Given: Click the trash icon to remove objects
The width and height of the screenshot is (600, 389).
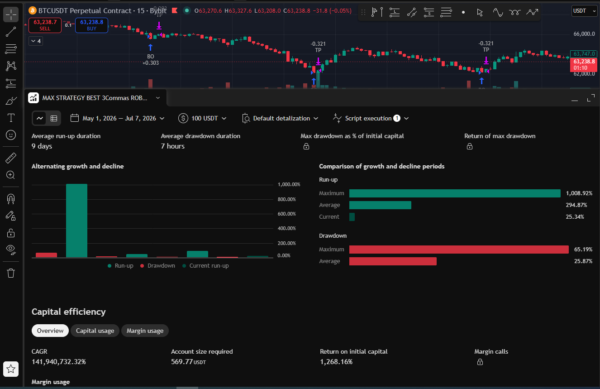Looking at the screenshot, I should click(11, 273).
